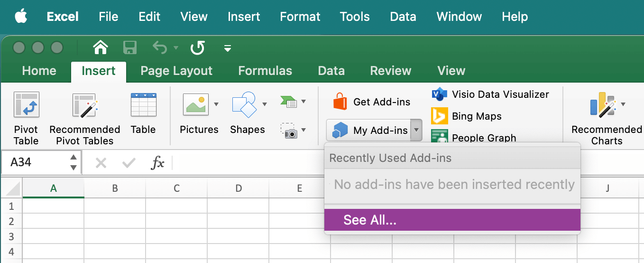
Task: Open the Bing Maps add-in
Action: 466,116
